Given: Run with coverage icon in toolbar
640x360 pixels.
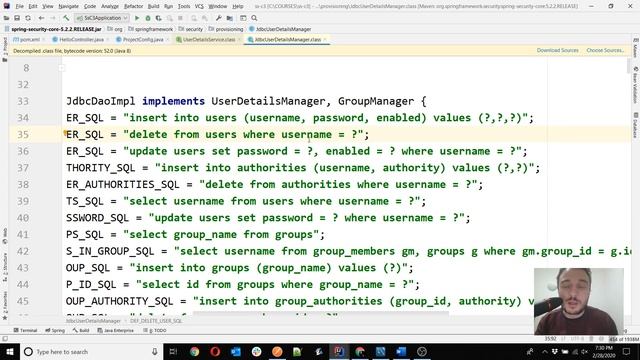Looking at the screenshot, I should tap(158, 18).
